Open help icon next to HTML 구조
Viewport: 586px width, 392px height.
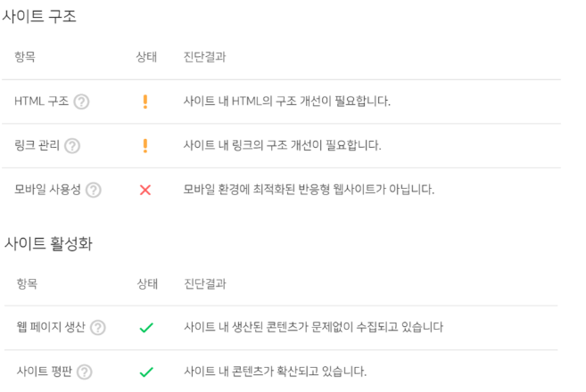81,102
